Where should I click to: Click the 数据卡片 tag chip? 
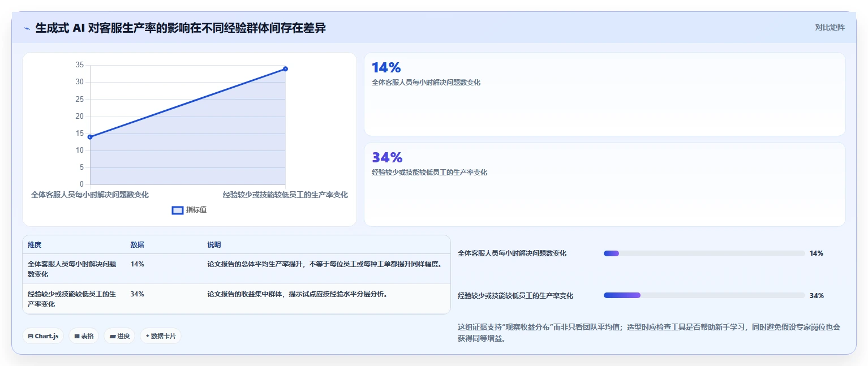click(x=161, y=336)
